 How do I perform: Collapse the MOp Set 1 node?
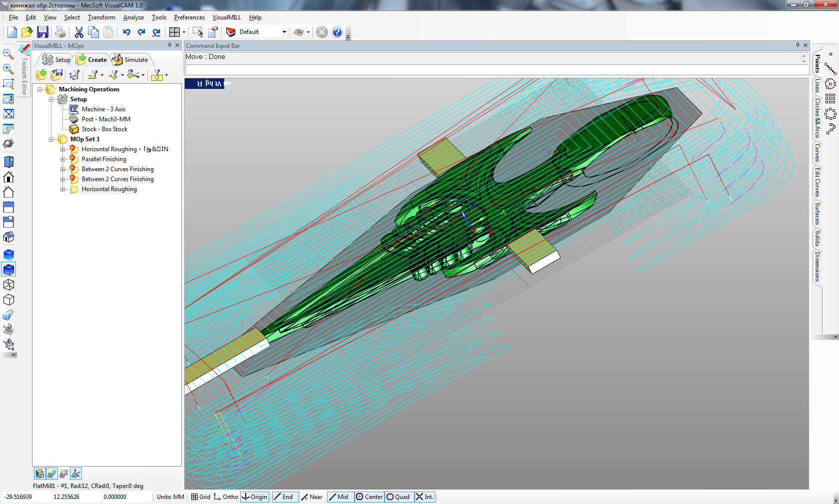51,139
